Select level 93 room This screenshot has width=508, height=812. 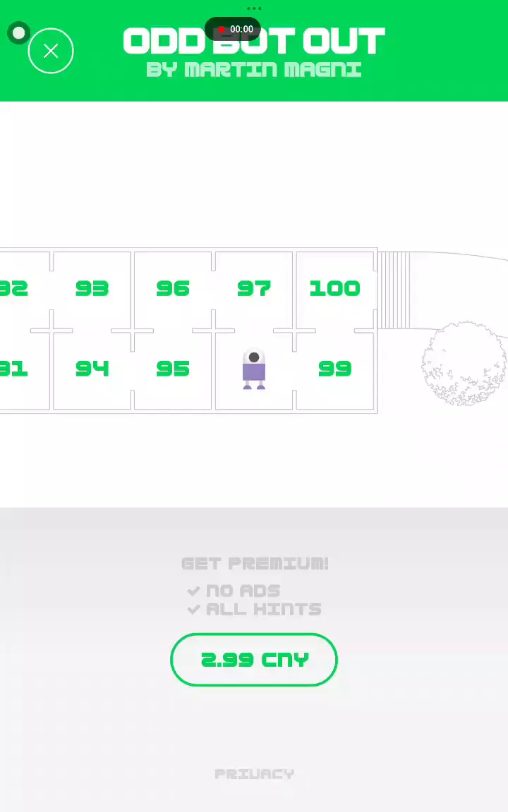pyautogui.click(x=92, y=289)
